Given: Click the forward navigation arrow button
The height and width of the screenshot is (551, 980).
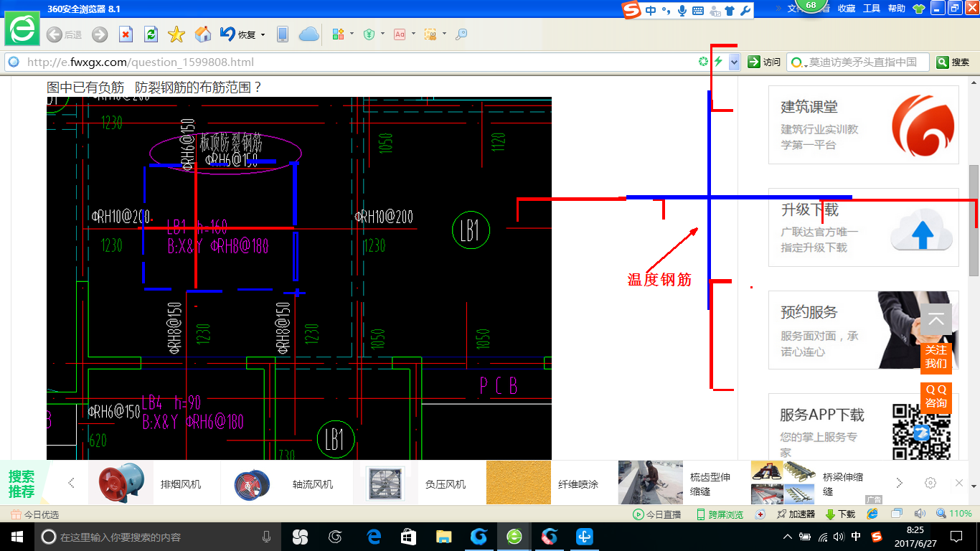Looking at the screenshot, I should 100,34.
